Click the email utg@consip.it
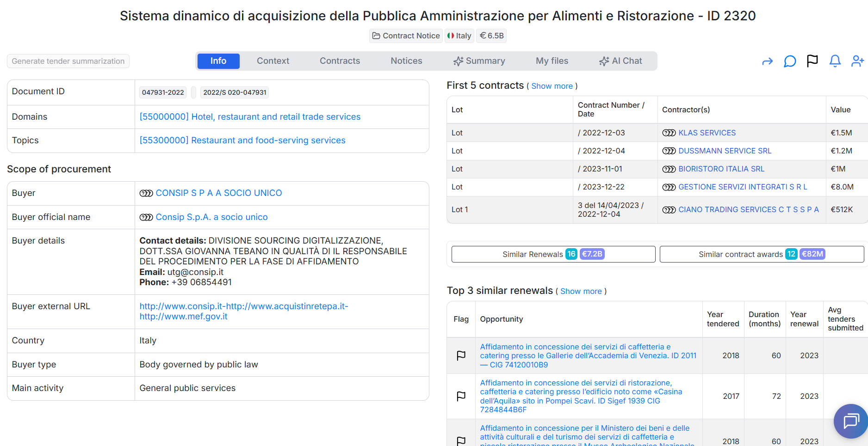This screenshot has width=868, height=446. (x=195, y=272)
